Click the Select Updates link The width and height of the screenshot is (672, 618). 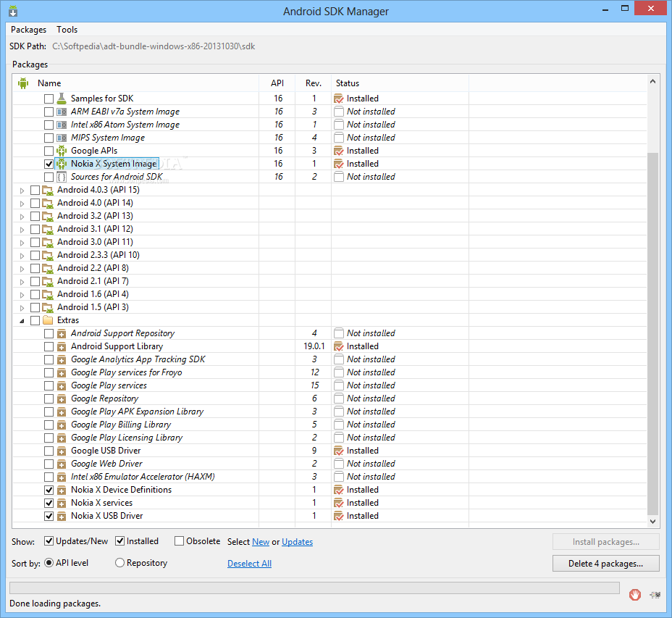(x=297, y=542)
